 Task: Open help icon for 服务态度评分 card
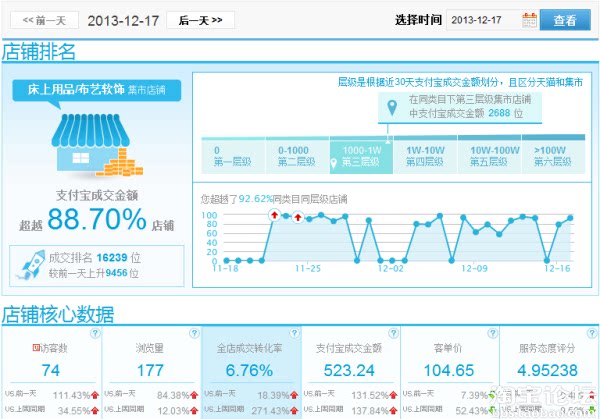pos(592,333)
